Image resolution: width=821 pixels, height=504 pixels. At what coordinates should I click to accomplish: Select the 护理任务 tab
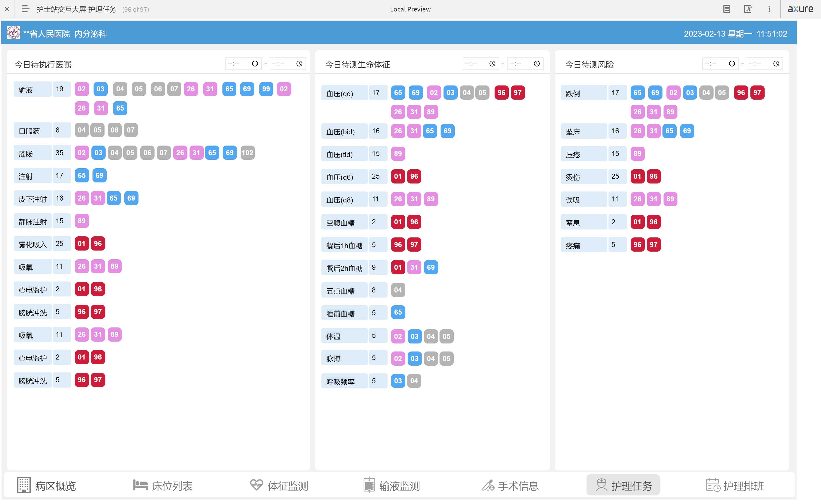pyautogui.click(x=623, y=485)
